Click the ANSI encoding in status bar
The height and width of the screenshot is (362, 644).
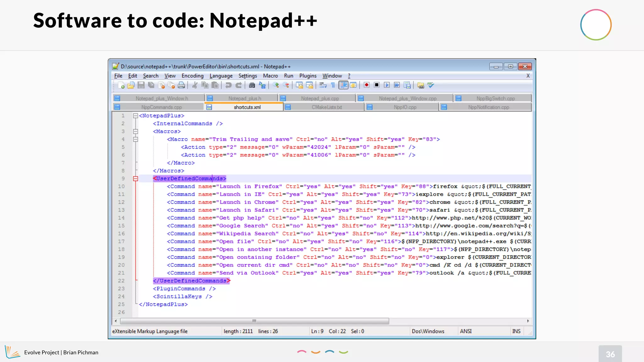click(x=466, y=331)
